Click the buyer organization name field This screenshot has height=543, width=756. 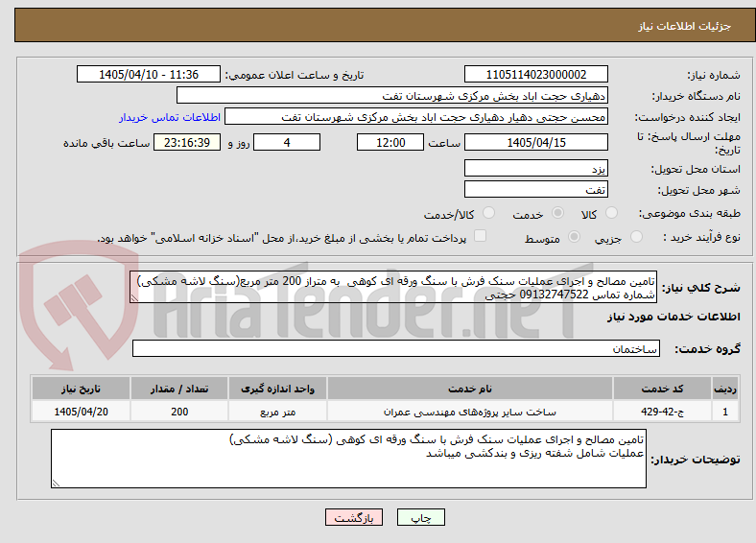pos(392,96)
